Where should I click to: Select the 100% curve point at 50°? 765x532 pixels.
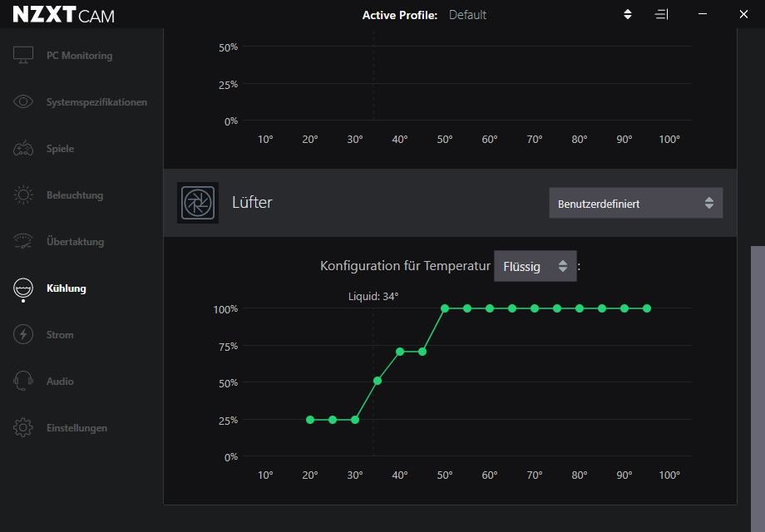(445, 308)
